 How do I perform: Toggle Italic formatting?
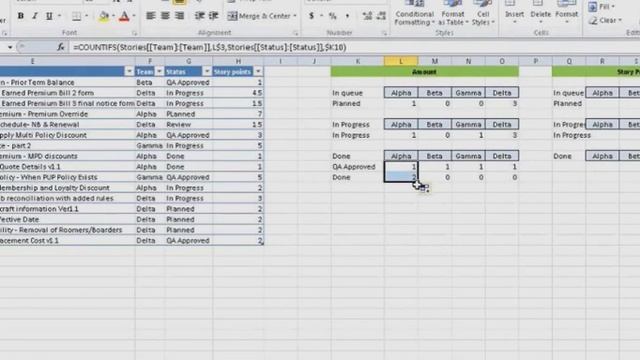click(x=35, y=16)
